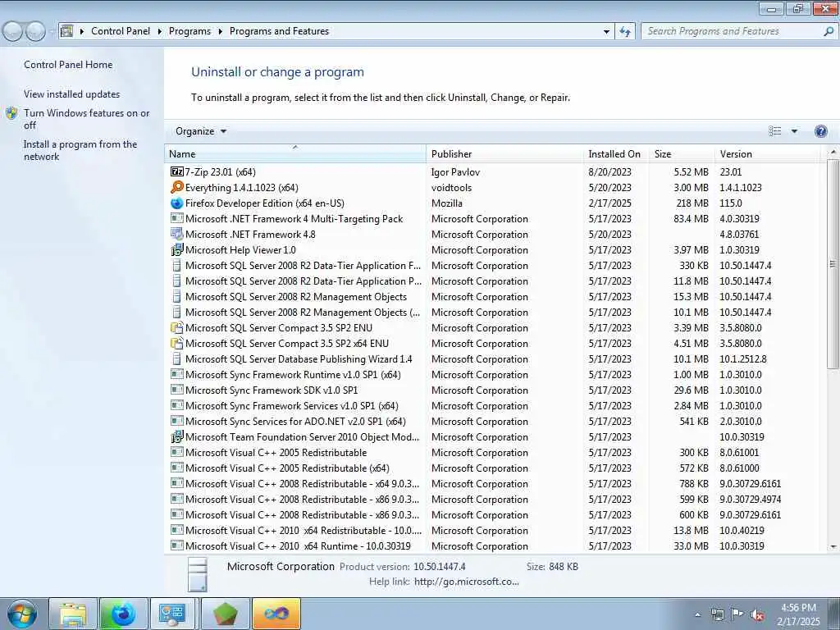
Task: Click icon of SQL Server Database Publishing Wizard 1.4
Action: [x=177, y=359]
